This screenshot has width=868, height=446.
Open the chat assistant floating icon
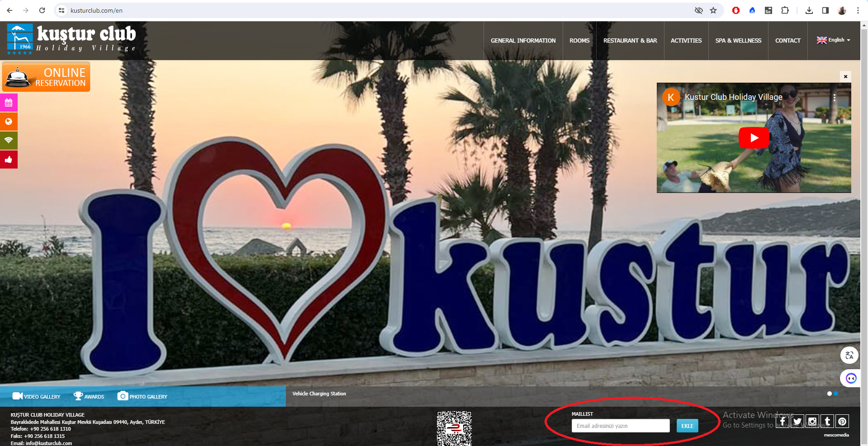pyautogui.click(x=851, y=378)
